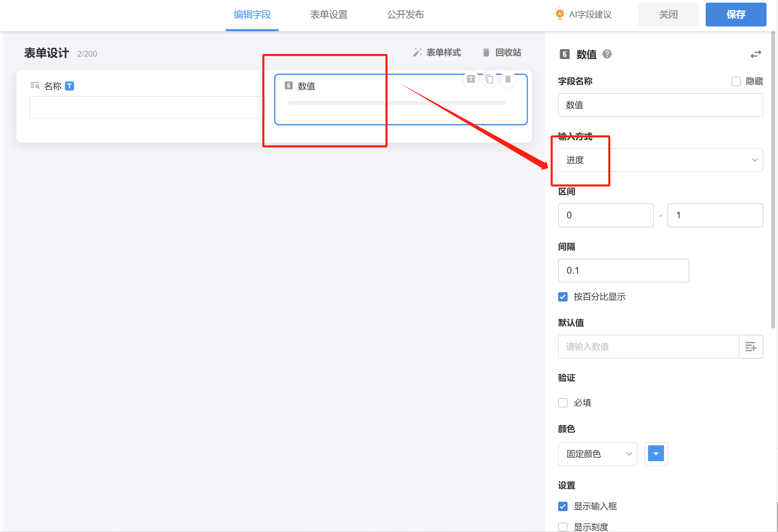Click the 表单样式 magic wand icon

coord(417,53)
